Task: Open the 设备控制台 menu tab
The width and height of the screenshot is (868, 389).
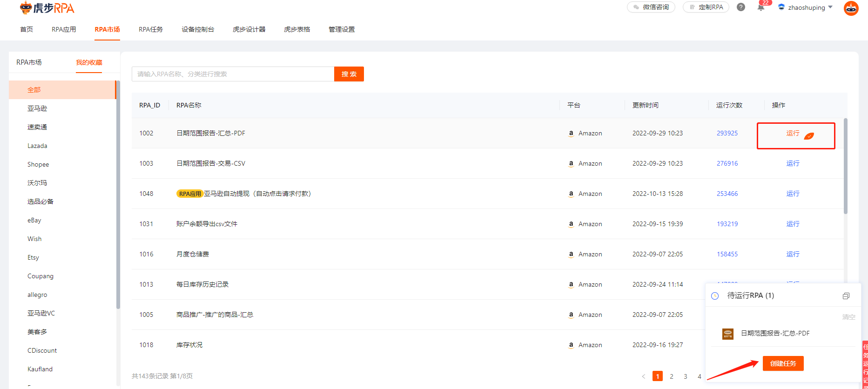Action: [x=198, y=29]
